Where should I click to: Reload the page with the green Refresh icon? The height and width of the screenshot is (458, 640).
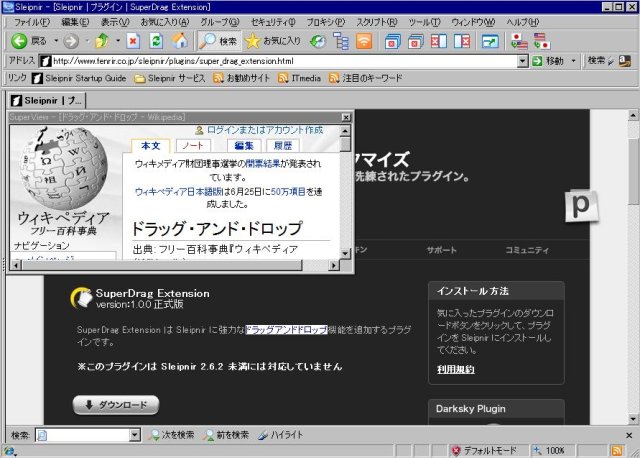point(156,41)
